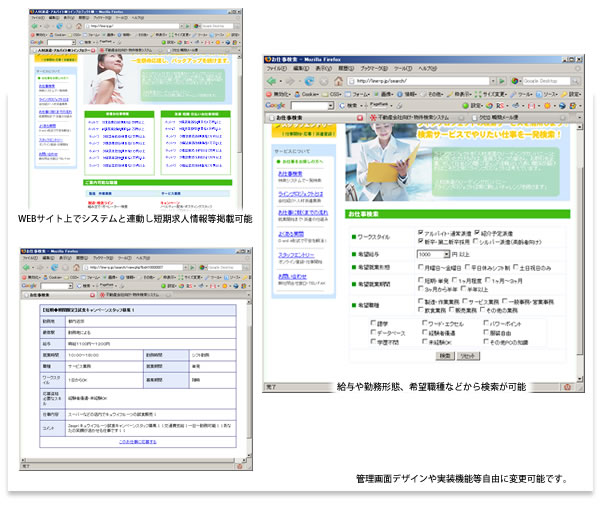This screenshot has width=601, height=507.
Task: Click red 無効化 icon in large window toolbar
Action: coord(269,94)
